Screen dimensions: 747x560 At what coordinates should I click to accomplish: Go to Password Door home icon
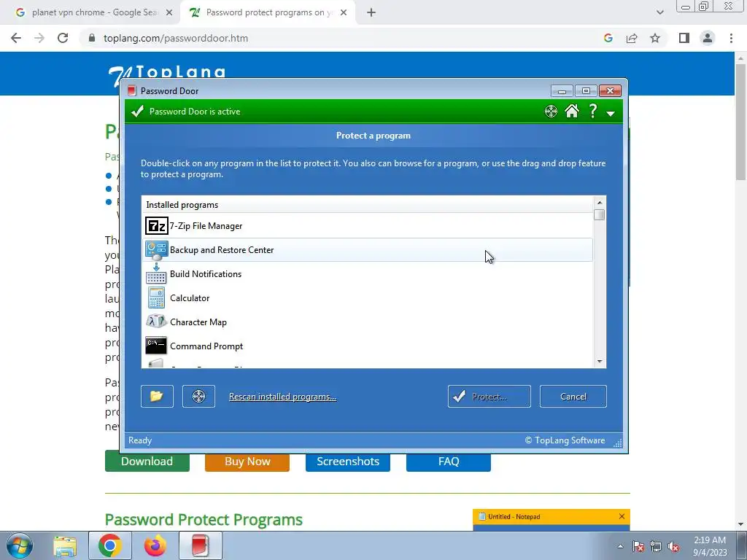tap(572, 111)
